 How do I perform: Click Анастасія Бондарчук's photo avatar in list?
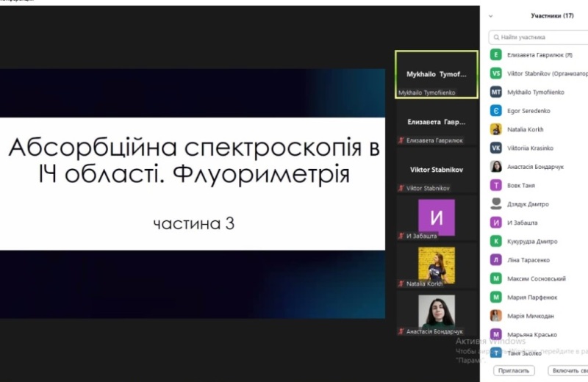pyautogui.click(x=495, y=167)
